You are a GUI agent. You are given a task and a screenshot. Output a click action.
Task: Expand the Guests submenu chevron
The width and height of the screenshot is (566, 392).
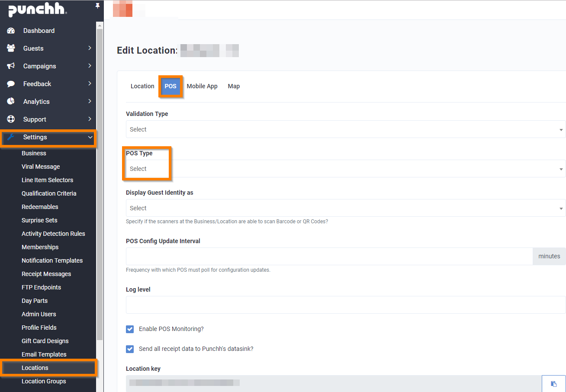(x=90, y=48)
